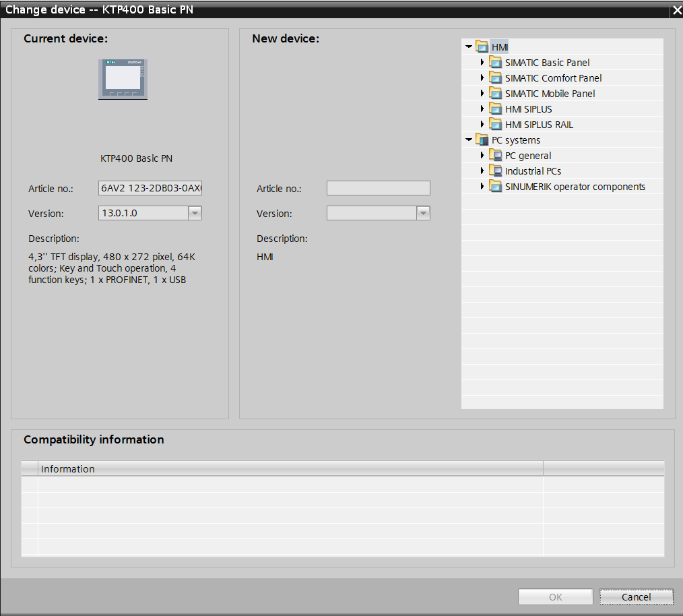
Task: Select Industrial PCs text in tree
Action: 533,171
